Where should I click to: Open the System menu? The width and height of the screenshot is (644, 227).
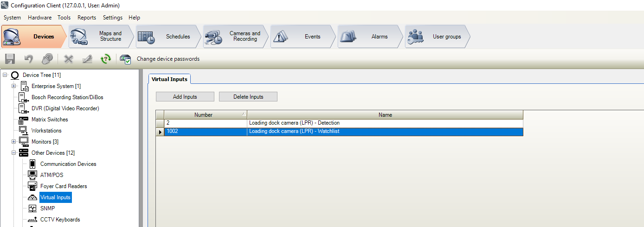tap(13, 18)
